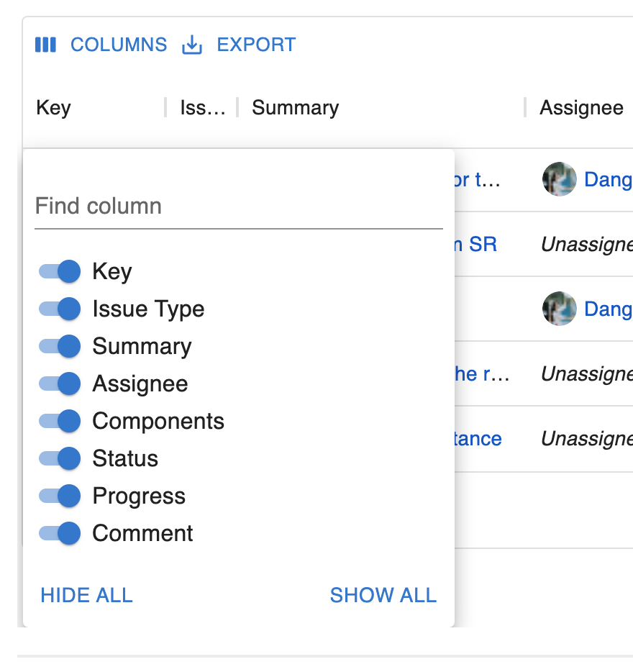
Task: Click the first row assignee avatar
Action: coord(559,179)
